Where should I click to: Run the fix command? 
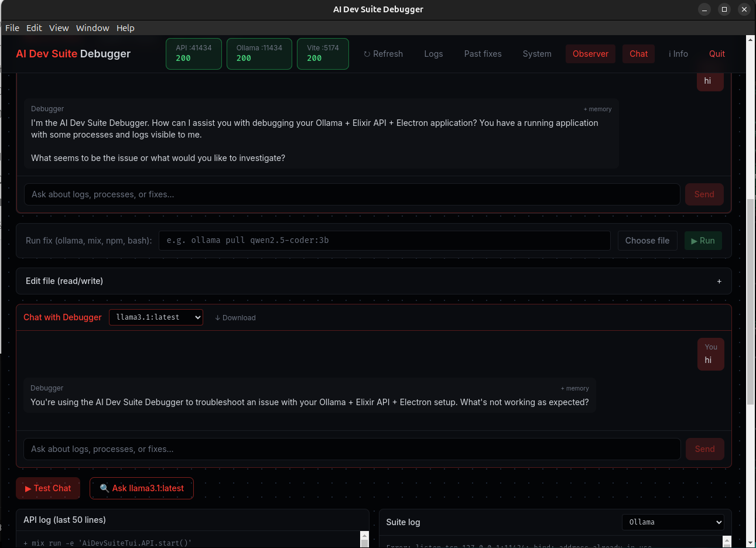point(703,240)
